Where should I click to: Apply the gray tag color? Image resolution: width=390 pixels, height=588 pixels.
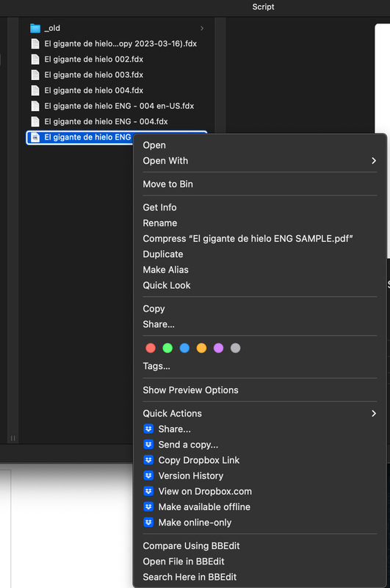tap(235, 348)
